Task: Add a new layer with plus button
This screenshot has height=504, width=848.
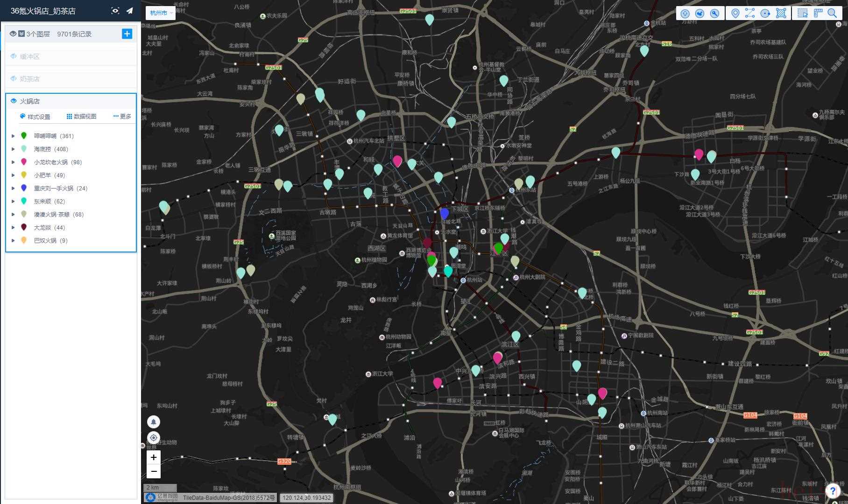Action: (127, 34)
